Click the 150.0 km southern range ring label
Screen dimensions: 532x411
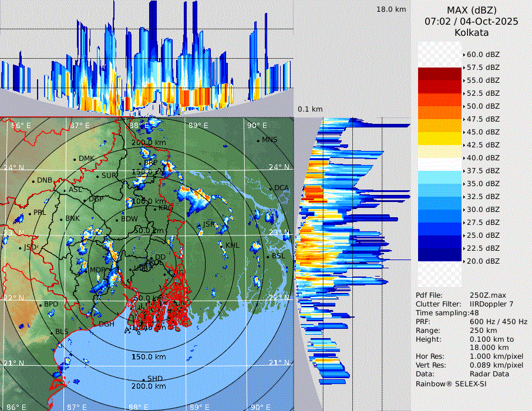[149, 357]
